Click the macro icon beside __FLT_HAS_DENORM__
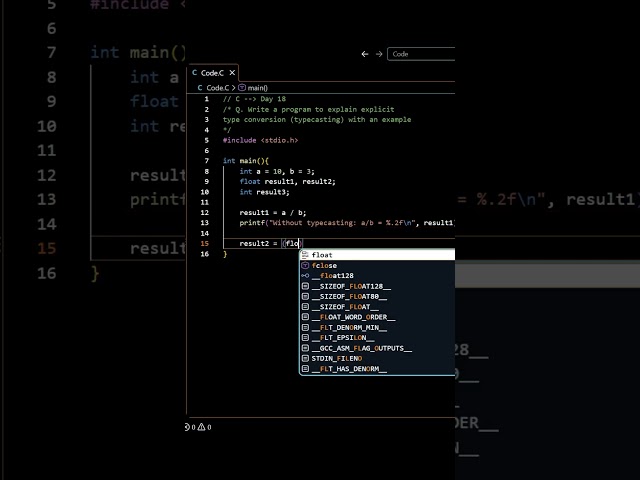 point(305,369)
